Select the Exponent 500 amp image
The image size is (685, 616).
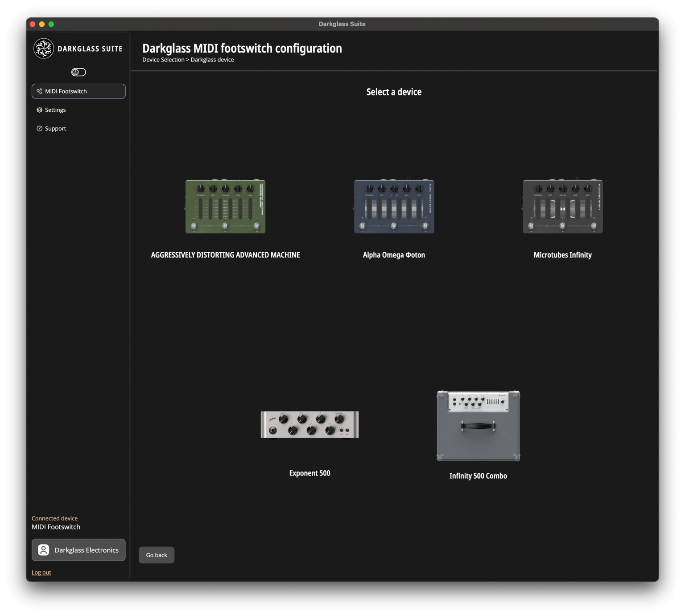pyautogui.click(x=309, y=425)
